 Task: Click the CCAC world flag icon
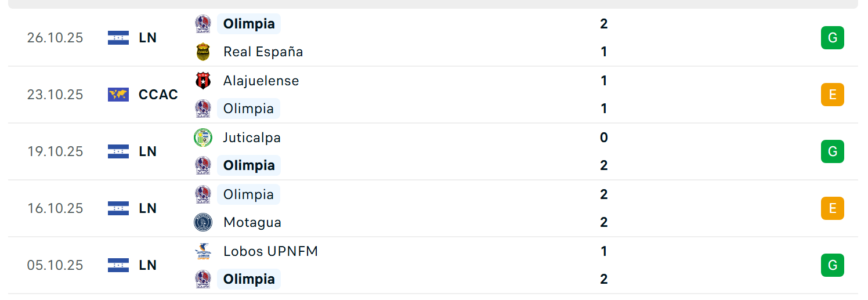118,95
